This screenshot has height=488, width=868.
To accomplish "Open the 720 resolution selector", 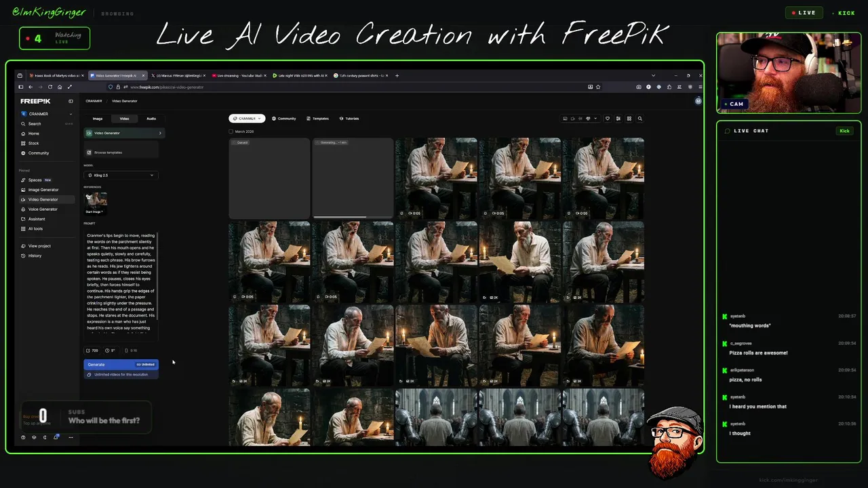I will coord(92,350).
